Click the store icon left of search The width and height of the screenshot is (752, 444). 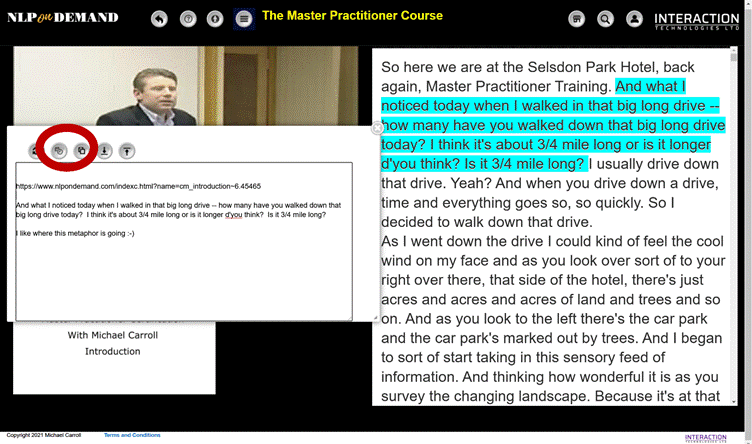click(x=576, y=19)
